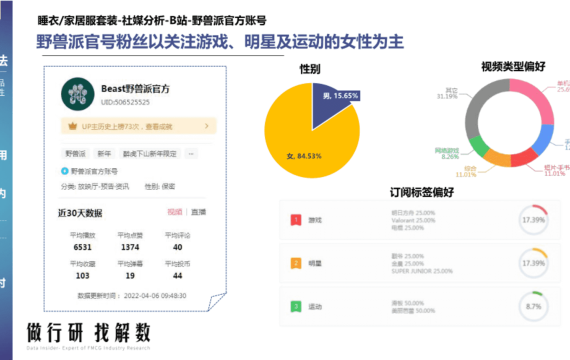
Task: Switch to the 直播 data tab
Action: pos(198,212)
